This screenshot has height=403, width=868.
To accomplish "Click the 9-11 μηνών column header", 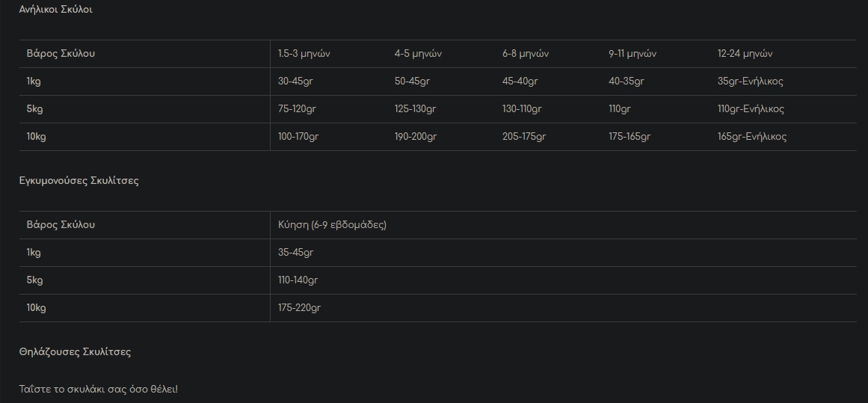I will [632, 54].
